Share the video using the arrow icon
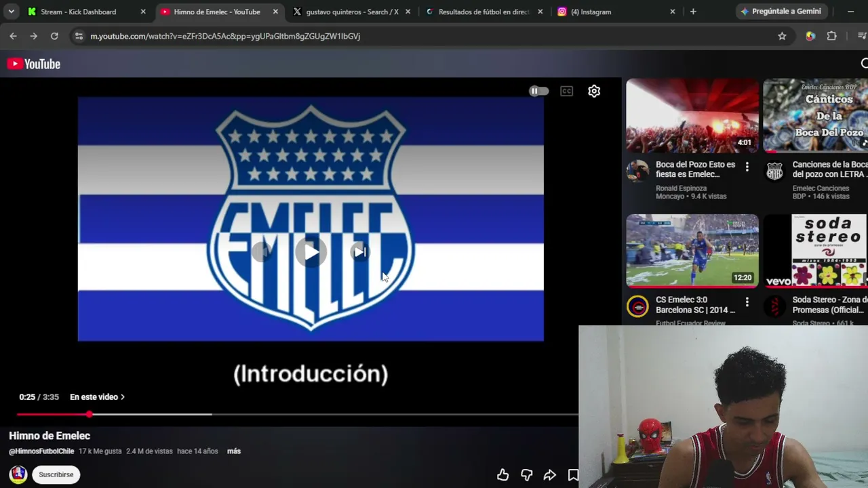Screen dimensions: 868x488 (x=550, y=475)
